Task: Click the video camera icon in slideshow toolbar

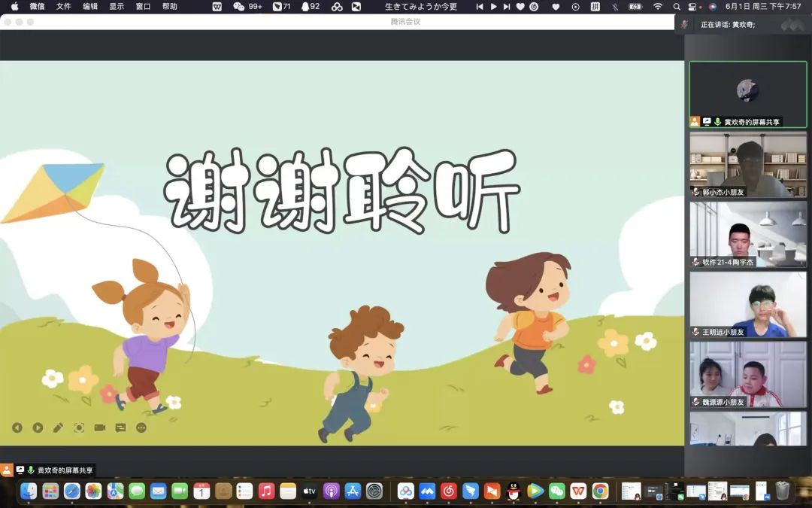Action: (x=99, y=427)
